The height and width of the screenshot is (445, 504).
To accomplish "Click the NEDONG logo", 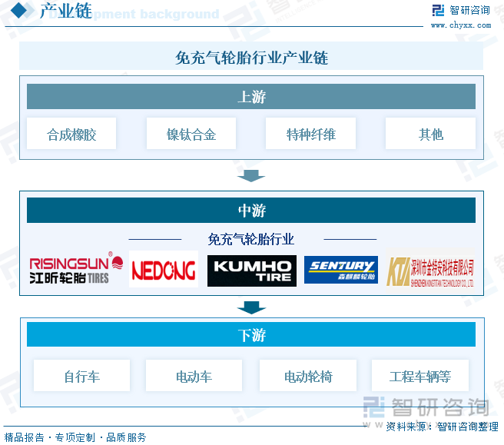I will [x=164, y=269].
